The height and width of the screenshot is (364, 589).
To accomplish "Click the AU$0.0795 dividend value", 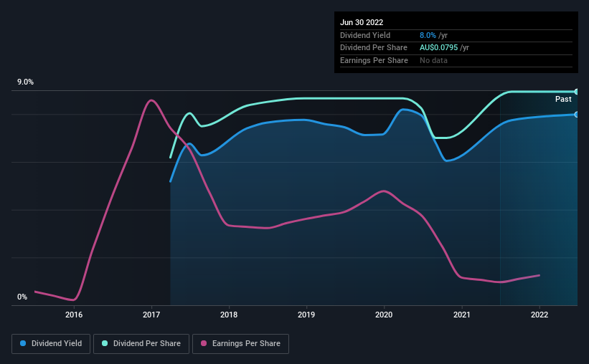I will coord(439,48).
